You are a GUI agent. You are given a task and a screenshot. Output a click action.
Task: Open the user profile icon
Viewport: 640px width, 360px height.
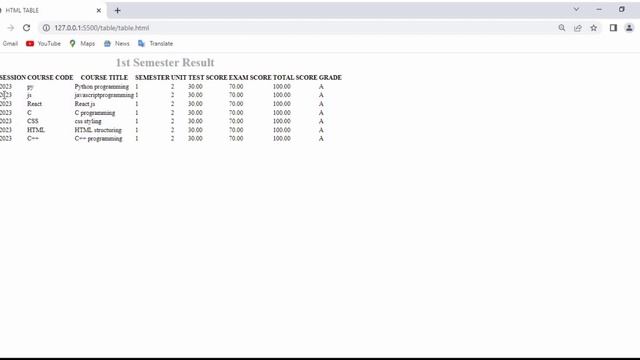629,28
